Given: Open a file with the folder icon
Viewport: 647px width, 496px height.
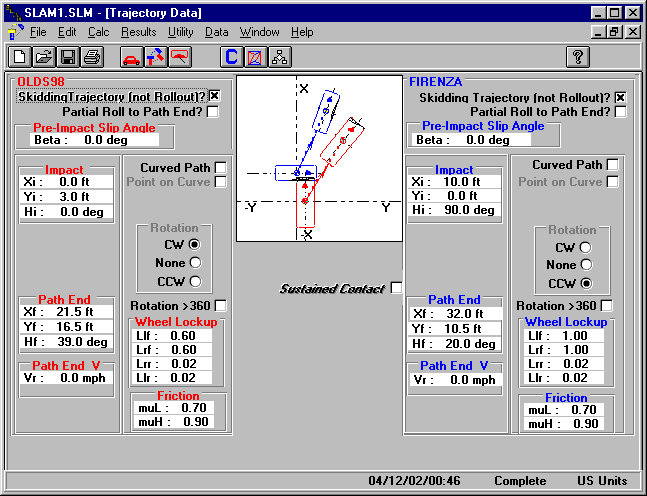Looking at the screenshot, I should tap(44, 57).
